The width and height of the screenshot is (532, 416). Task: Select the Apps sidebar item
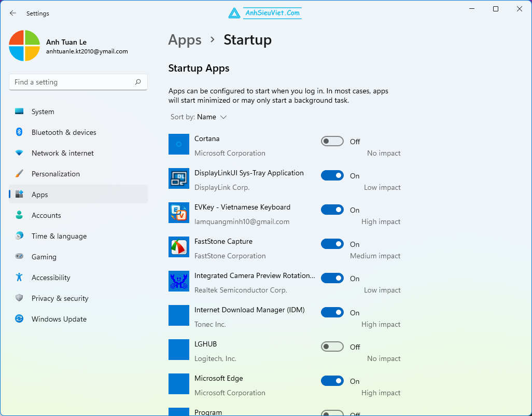[x=78, y=194]
